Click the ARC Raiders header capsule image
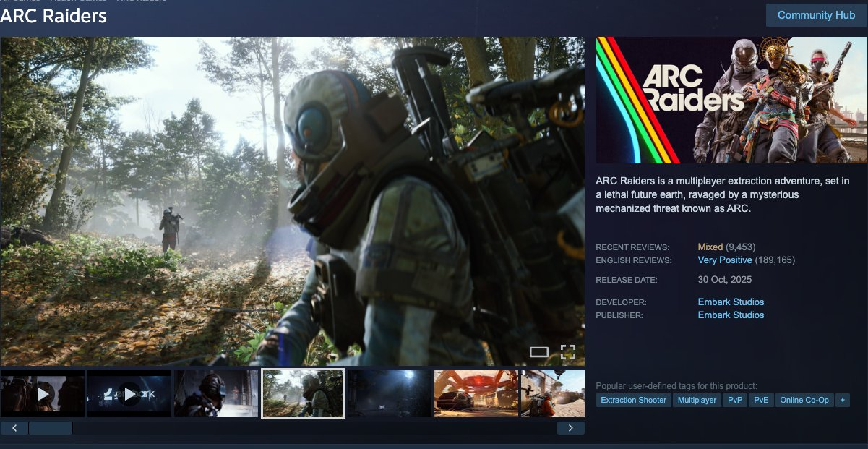This screenshot has height=449, width=868. pyautogui.click(x=731, y=100)
